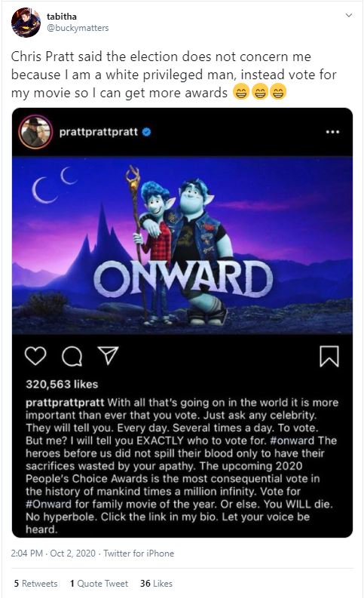
Task: Click the Twitter for iPhone source link
Action: point(139,554)
